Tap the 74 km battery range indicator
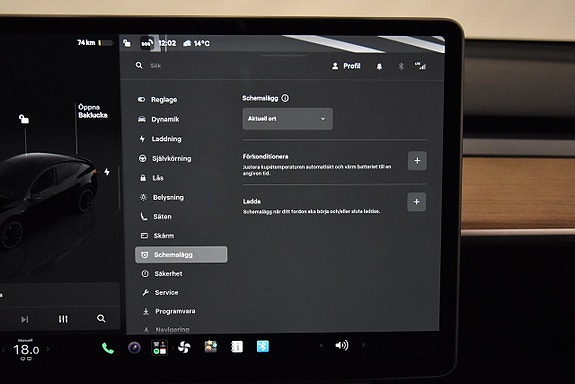This screenshot has width=575, height=384. pyautogui.click(x=95, y=43)
